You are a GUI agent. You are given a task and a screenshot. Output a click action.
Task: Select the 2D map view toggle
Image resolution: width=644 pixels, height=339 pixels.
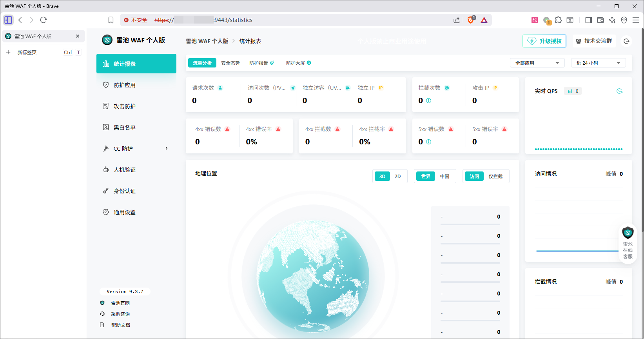click(x=398, y=176)
